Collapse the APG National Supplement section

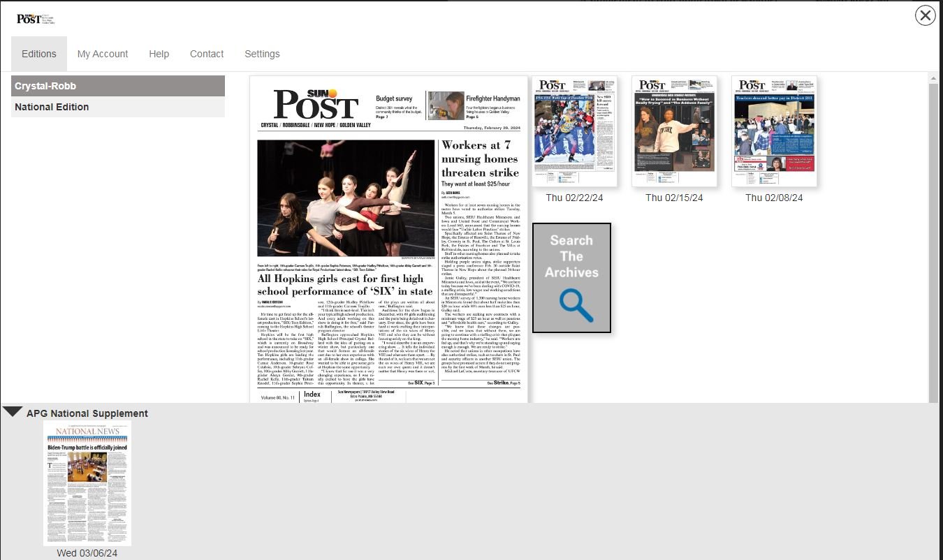point(12,411)
